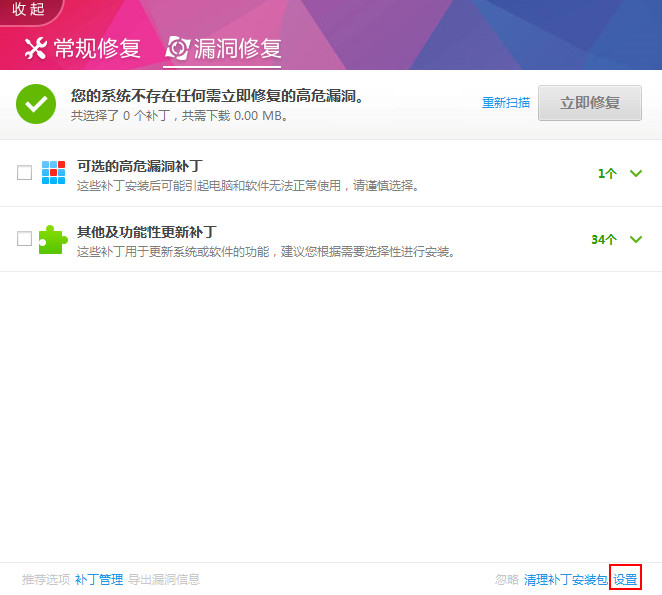
Task: Click the wrench icon beside 常规修复
Action: click(35, 48)
